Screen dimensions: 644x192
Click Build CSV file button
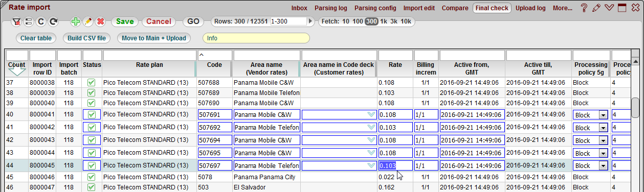tap(87, 38)
